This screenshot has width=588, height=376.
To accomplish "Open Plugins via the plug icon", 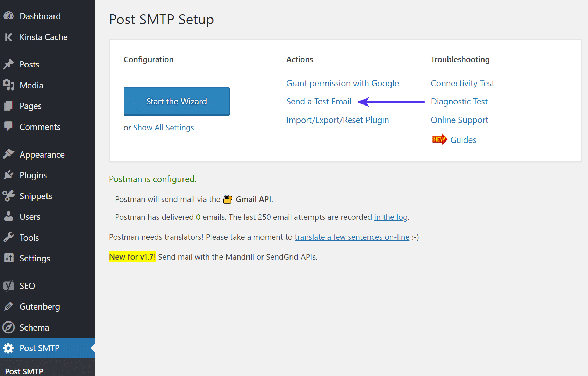I will point(8,175).
